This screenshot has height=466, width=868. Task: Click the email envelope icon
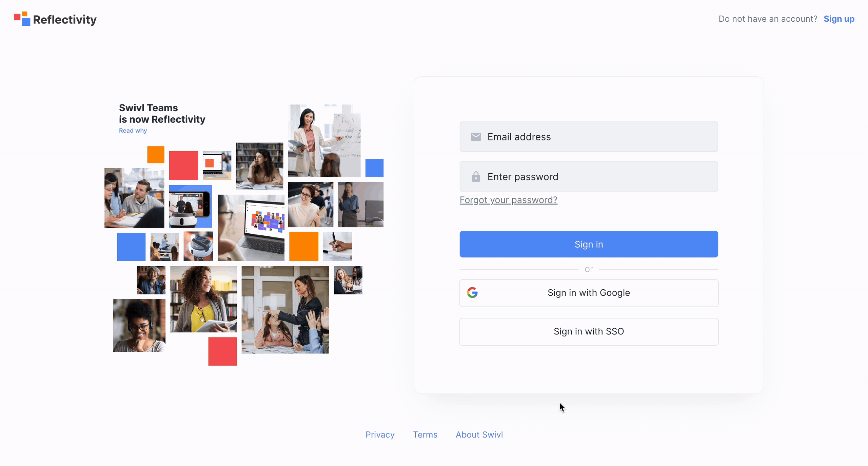point(476,137)
